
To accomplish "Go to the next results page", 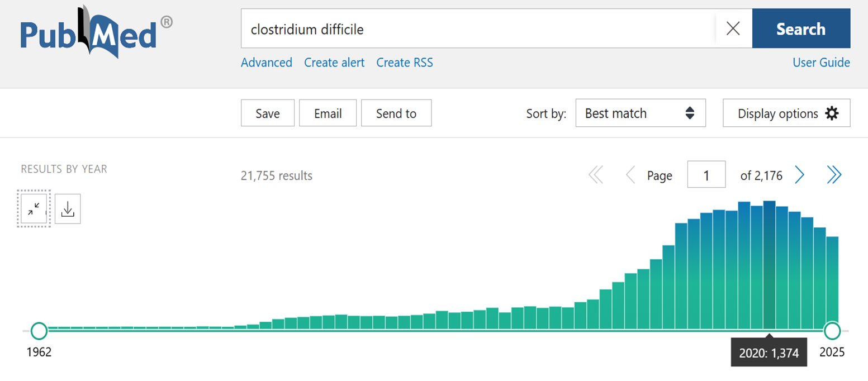I will 800,175.
